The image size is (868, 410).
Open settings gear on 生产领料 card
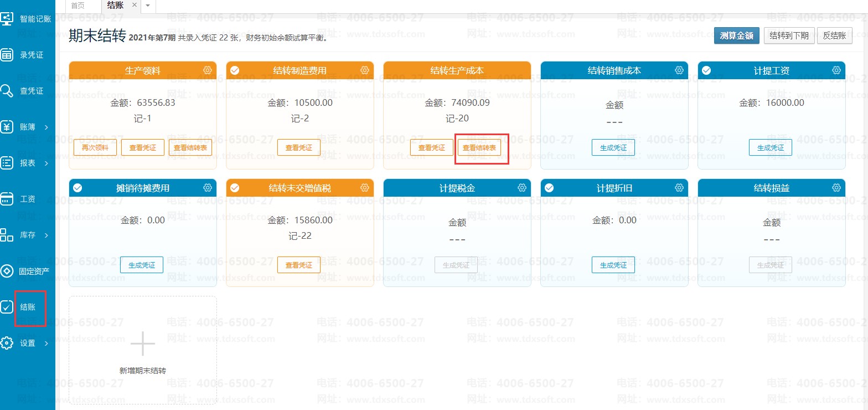[208, 70]
